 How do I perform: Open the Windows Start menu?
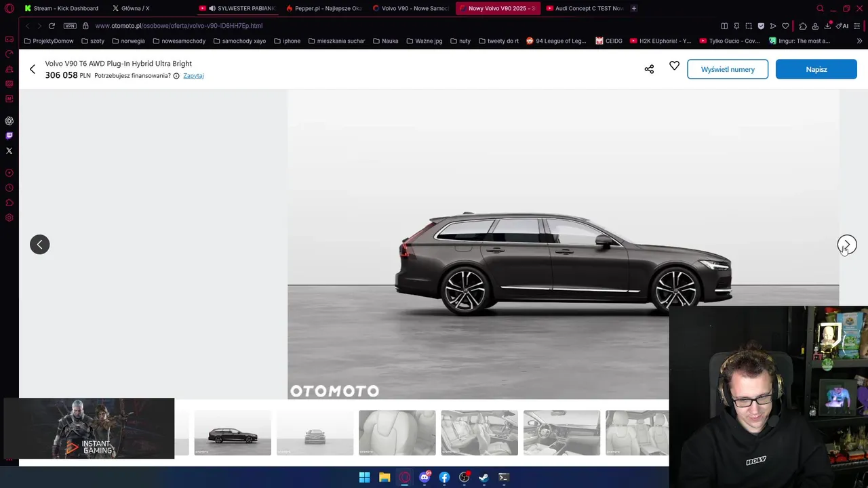click(364, 477)
